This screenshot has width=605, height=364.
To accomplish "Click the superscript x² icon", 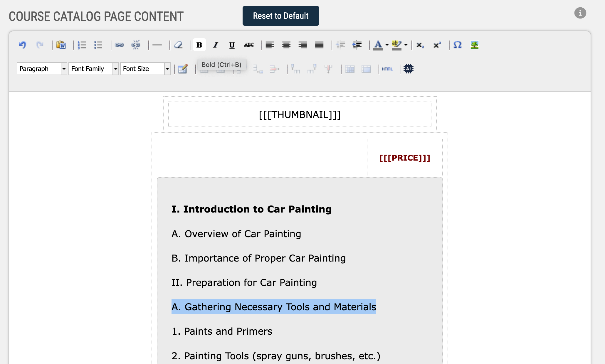I will 437,45.
